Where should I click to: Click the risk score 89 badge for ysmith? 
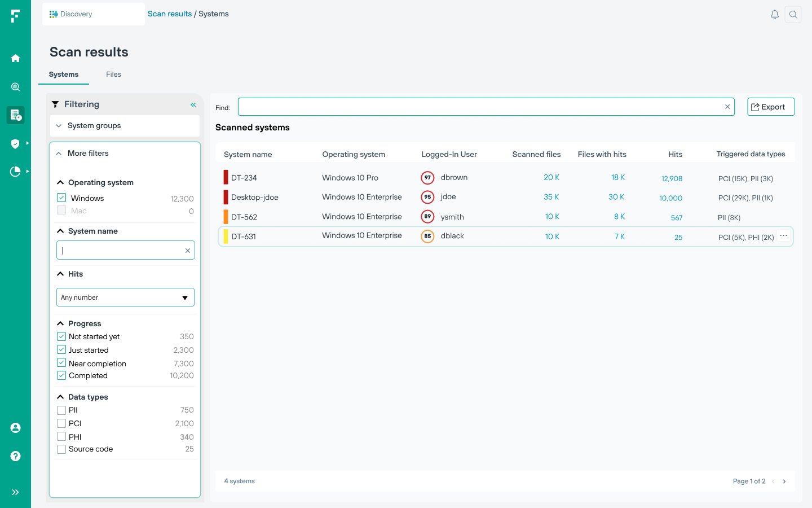pyautogui.click(x=428, y=217)
